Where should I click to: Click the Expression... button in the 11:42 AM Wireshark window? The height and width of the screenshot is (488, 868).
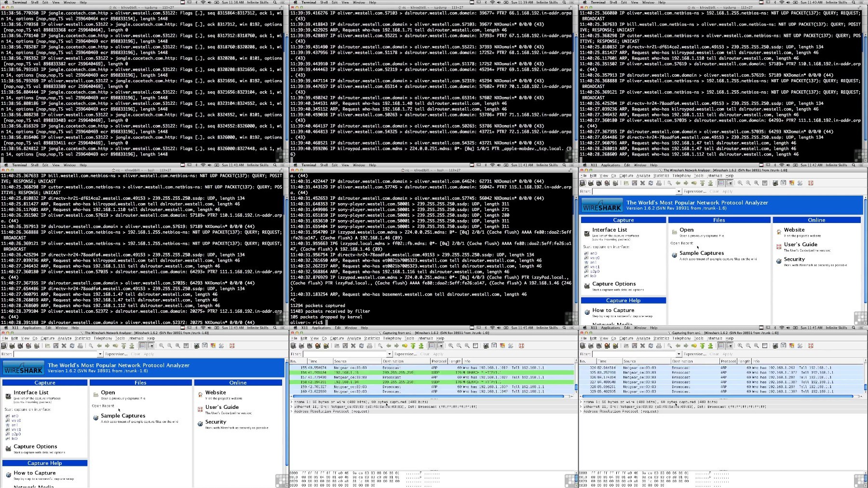coord(695,192)
